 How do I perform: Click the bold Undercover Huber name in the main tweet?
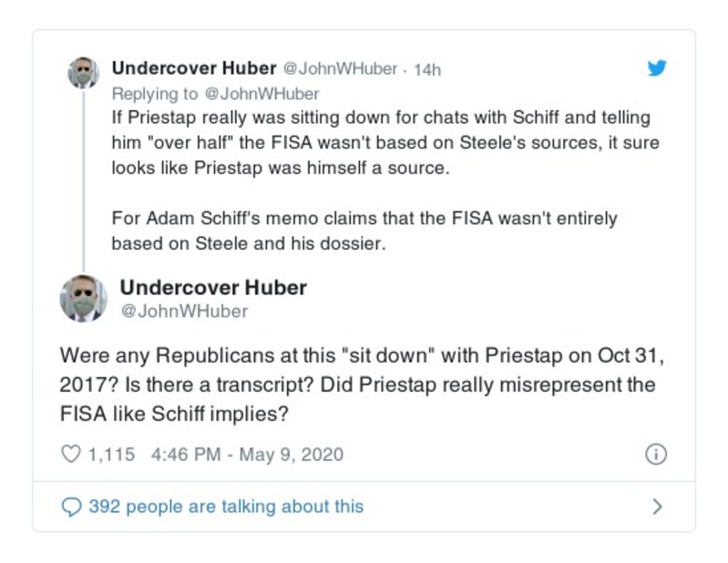coord(213,287)
